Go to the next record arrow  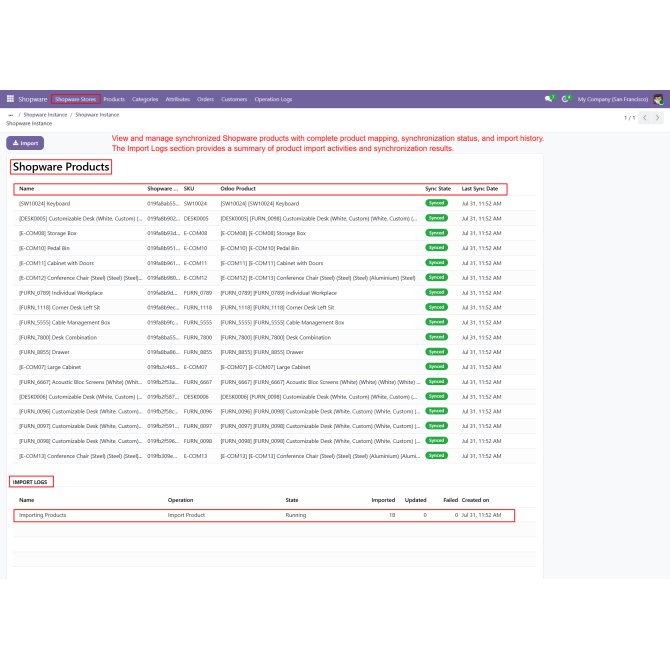pyautogui.click(x=657, y=118)
